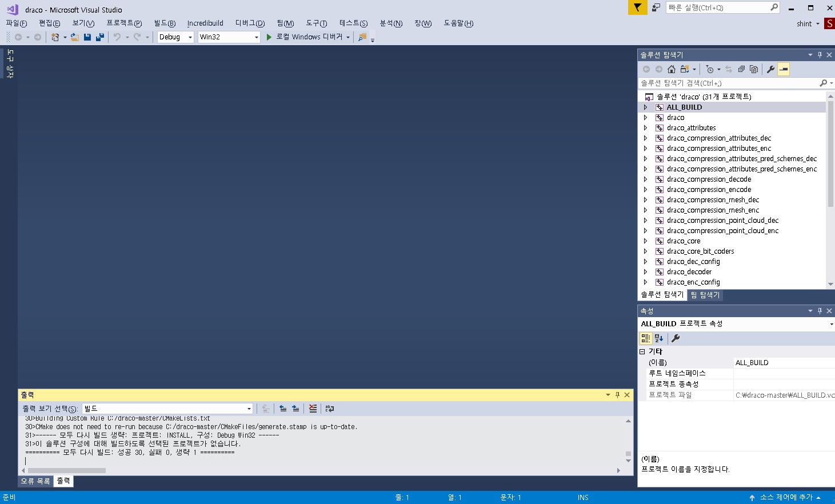The height and width of the screenshot is (504, 835).
Task: Open Properties wrench in Solution Explorer toolbar
Action: pyautogui.click(x=770, y=69)
